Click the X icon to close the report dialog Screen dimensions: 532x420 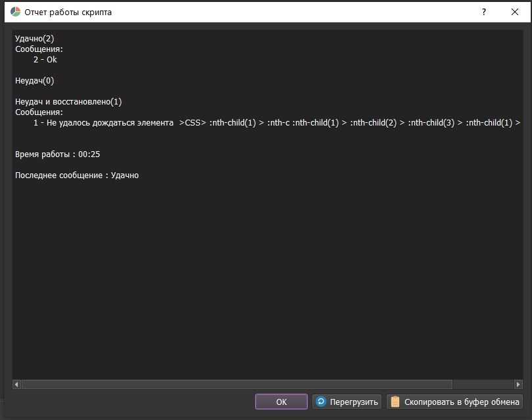coord(516,12)
